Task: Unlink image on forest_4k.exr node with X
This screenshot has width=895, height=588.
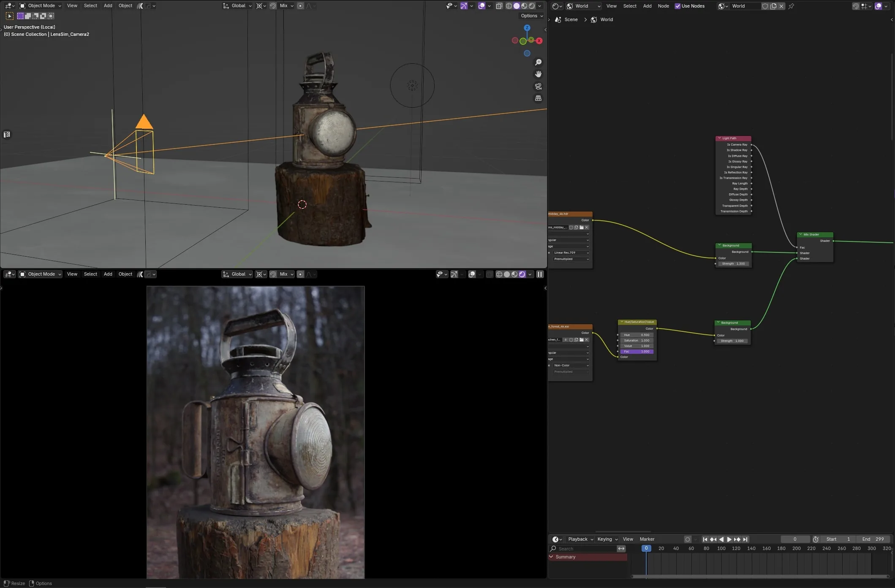Action: [x=586, y=340]
